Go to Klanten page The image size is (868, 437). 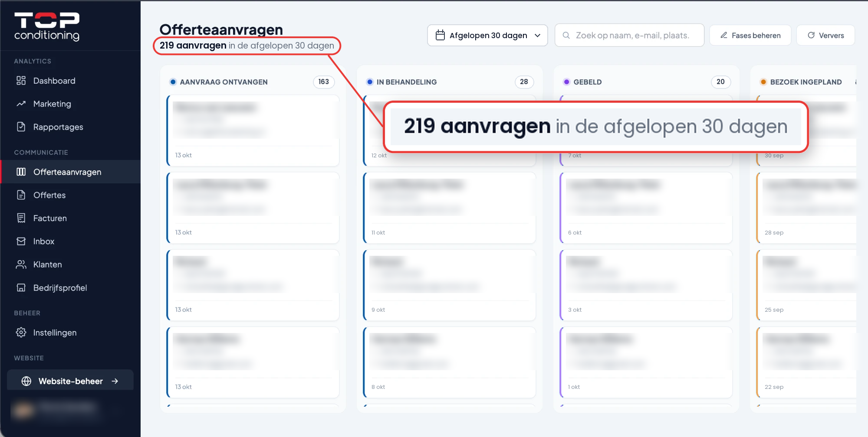point(70,264)
